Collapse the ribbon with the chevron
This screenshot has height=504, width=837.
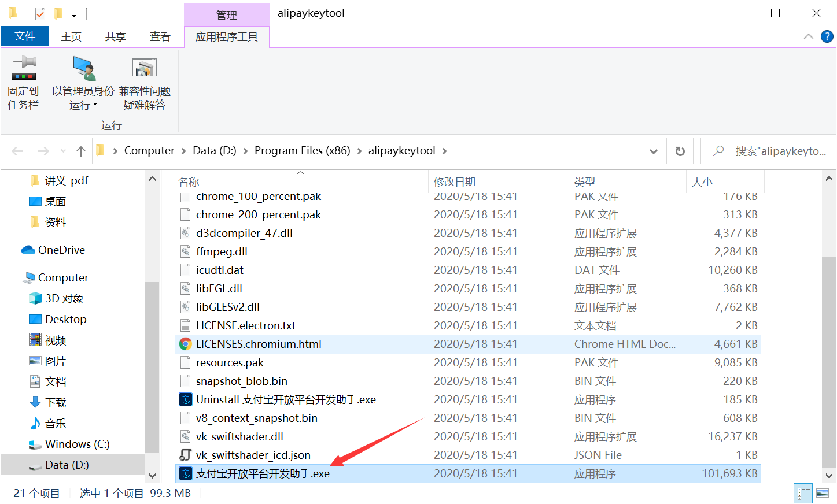809,36
